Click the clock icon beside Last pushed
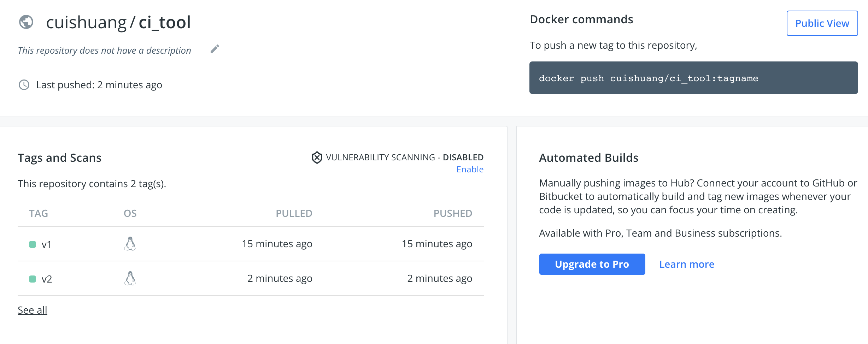This screenshot has width=868, height=344. click(x=24, y=85)
